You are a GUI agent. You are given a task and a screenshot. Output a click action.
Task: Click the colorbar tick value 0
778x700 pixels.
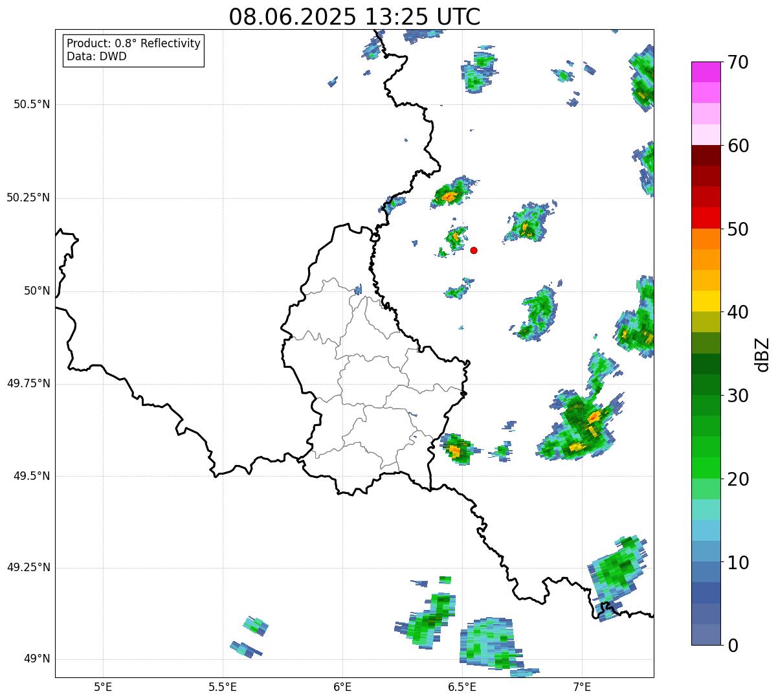(733, 646)
